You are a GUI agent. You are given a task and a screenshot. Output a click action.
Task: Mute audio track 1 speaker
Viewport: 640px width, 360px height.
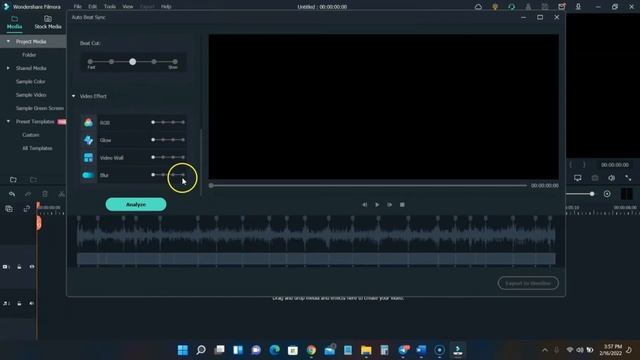pyautogui.click(x=32, y=304)
